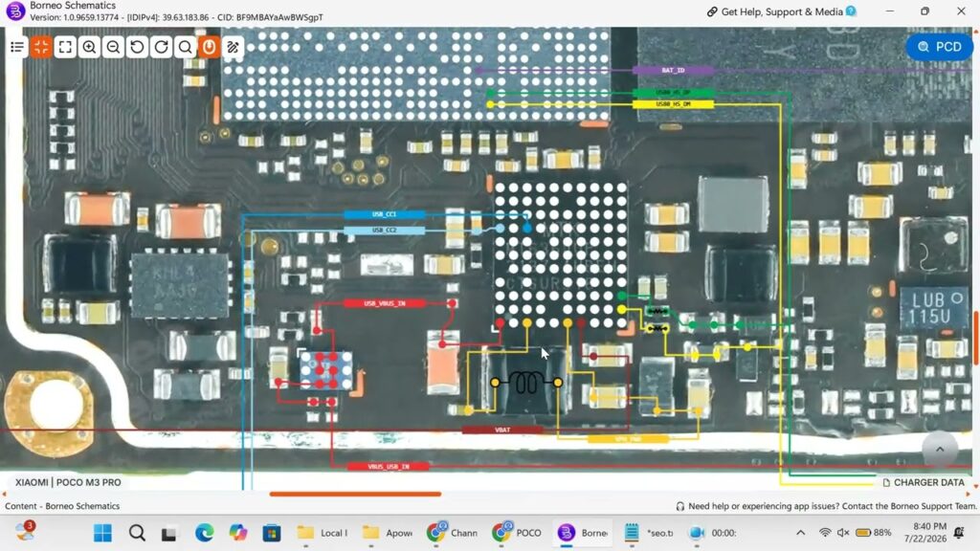Click the orange collapse/exit-fullscreen icon

[x=41, y=47]
